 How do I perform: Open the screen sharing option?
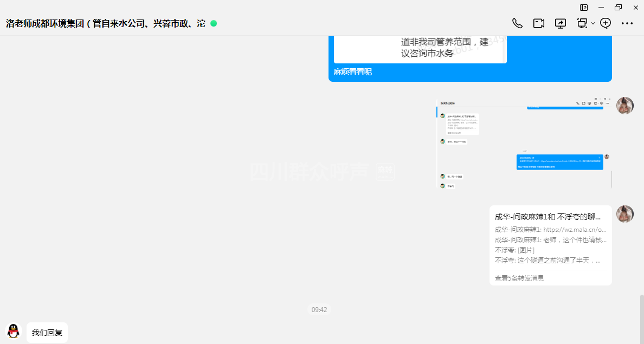[560, 23]
